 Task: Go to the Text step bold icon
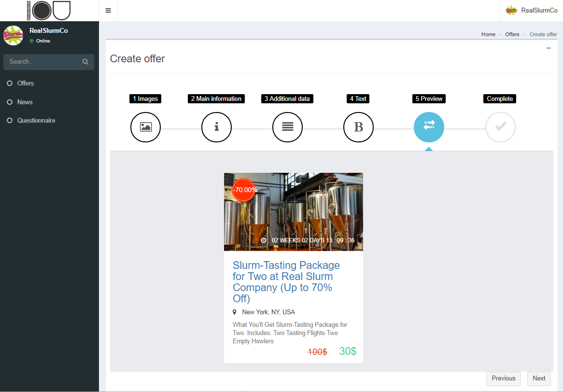pos(358,127)
